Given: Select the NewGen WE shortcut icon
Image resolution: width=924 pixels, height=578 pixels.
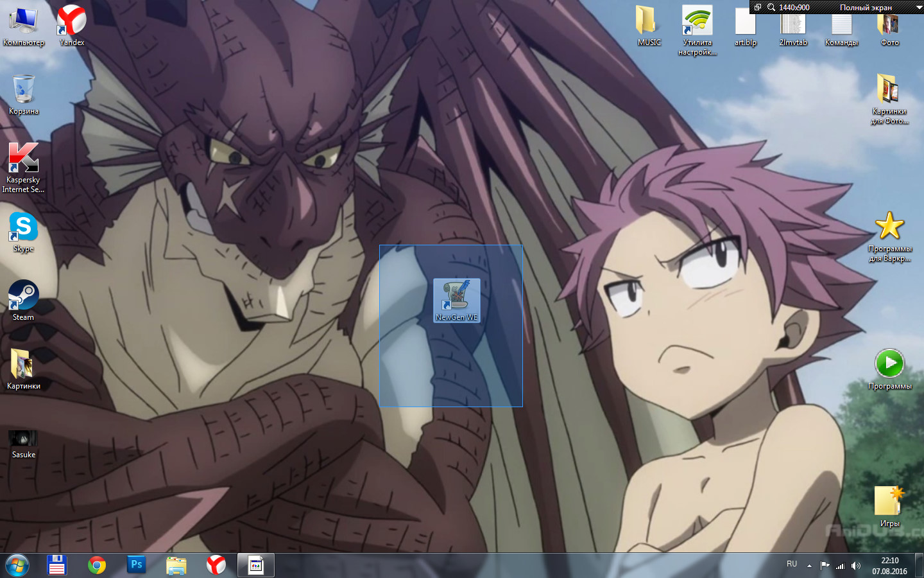Looking at the screenshot, I should click(457, 301).
